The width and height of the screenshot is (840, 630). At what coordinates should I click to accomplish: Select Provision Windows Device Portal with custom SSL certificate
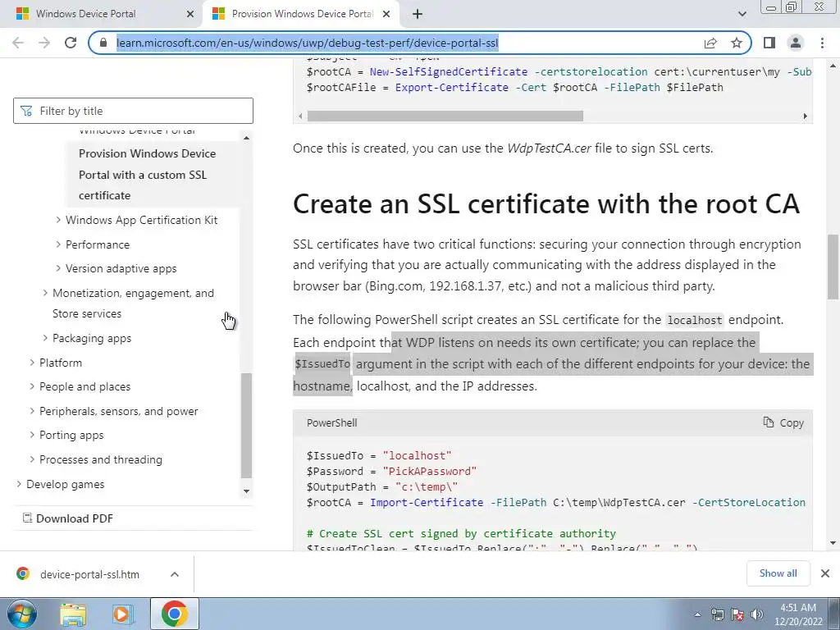(x=148, y=175)
